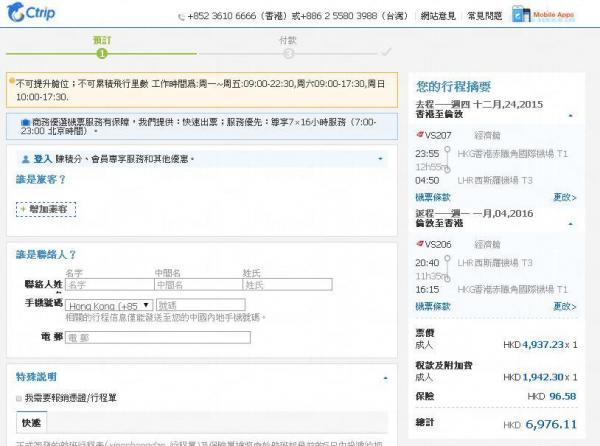Collapse the 去程 outbound flight section
Viewport: 600px width, 446px height.
[571, 115]
